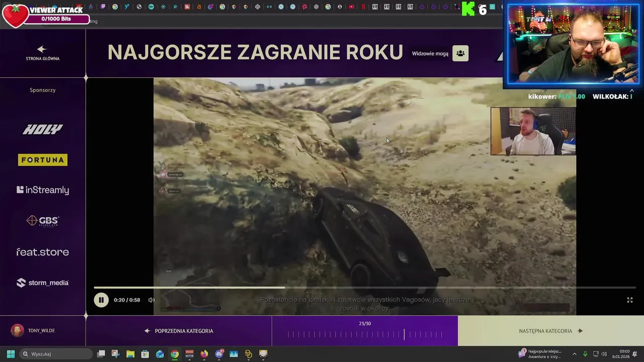Toggle fullscreen for the clip player
This screenshot has width=644, height=362.
click(629, 300)
